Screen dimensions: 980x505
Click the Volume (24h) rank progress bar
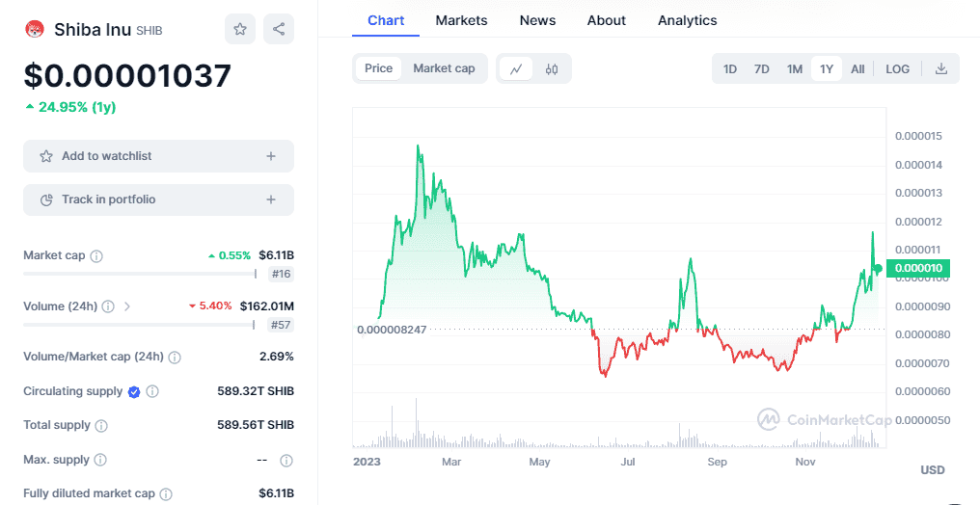coord(139,325)
